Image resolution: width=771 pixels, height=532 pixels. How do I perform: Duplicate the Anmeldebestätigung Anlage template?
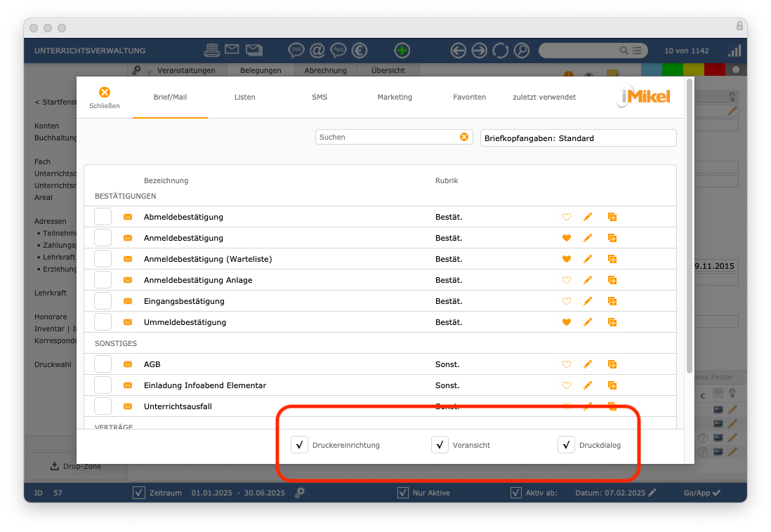612,280
